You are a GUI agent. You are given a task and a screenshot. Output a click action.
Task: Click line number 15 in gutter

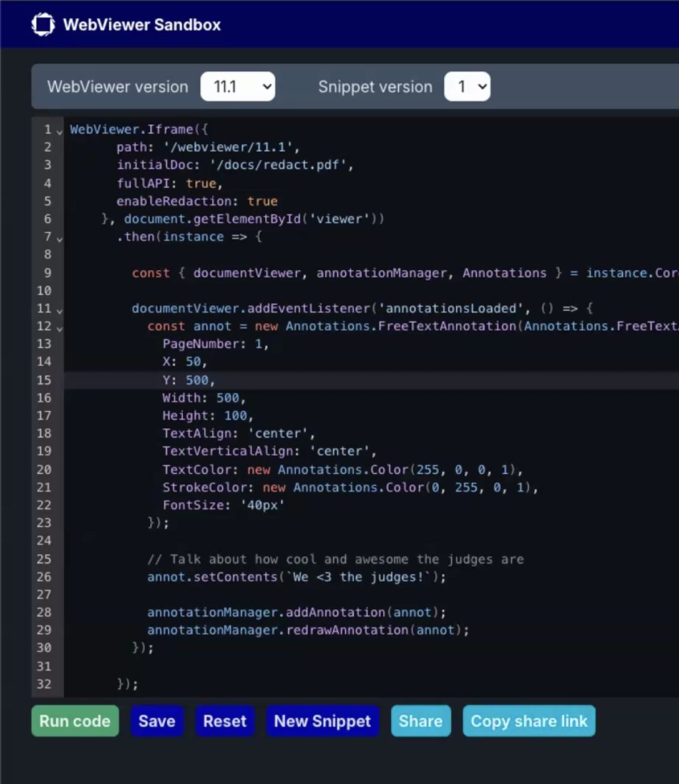[44, 380]
